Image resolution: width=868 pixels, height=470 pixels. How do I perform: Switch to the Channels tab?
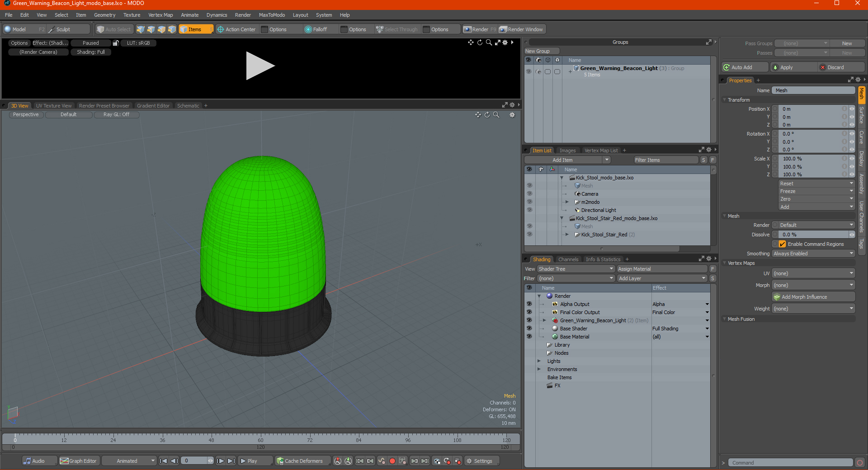click(568, 259)
